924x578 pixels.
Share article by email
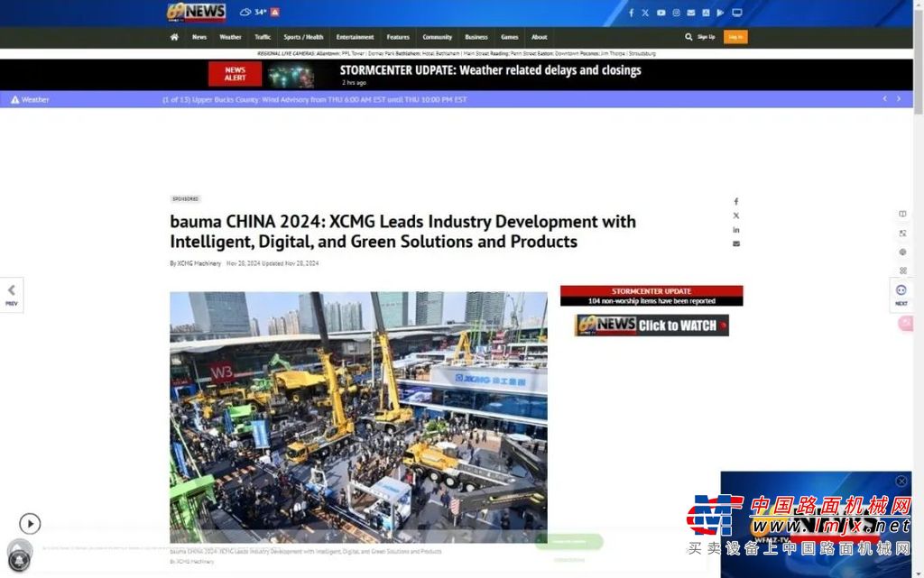point(736,243)
